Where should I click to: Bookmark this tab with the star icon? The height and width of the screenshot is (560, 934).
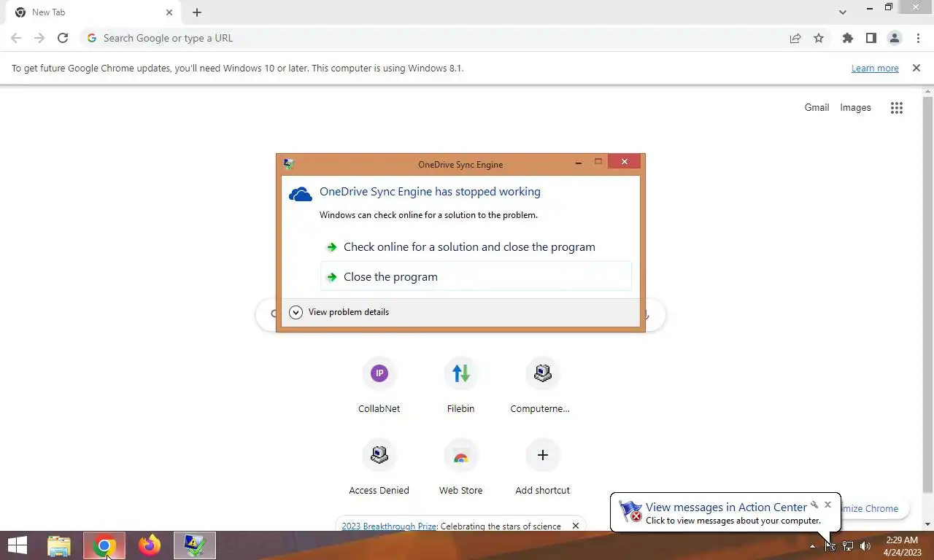(x=819, y=38)
